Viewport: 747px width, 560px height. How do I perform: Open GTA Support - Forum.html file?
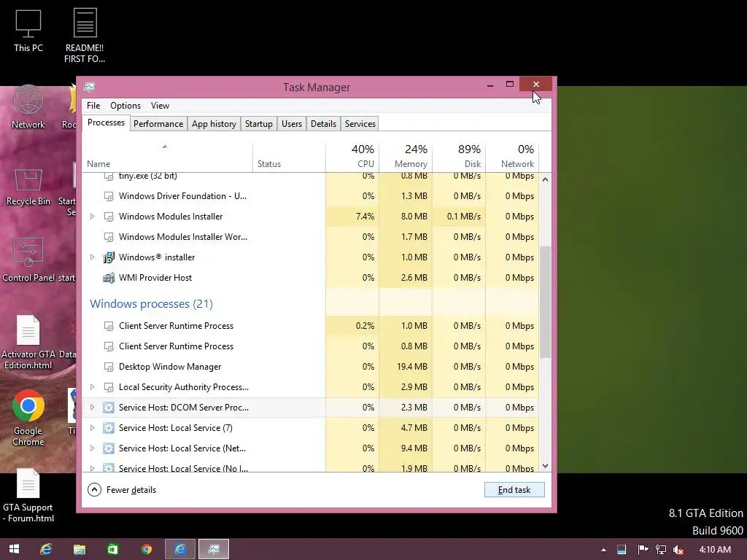point(28,496)
